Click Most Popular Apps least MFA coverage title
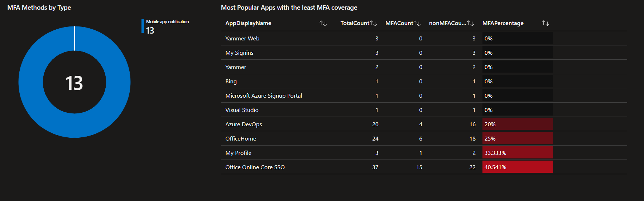This screenshot has height=201, width=644. coord(289,8)
